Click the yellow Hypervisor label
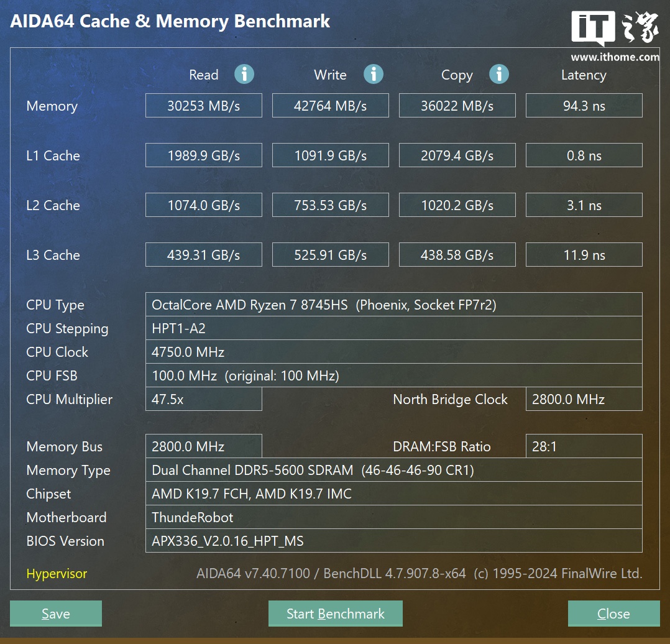This screenshot has height=644, width=670. click(57, 574)
